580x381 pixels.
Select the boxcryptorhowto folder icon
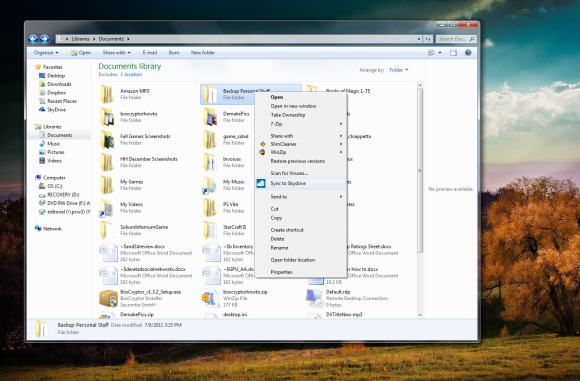pyautogui.click(x=107, y=117)
